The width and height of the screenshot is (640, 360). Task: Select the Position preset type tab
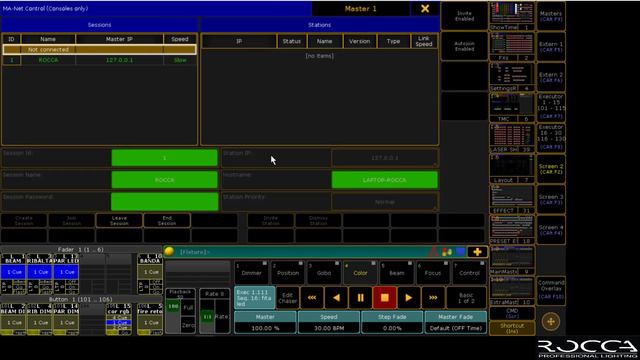(x=288, y=272)
